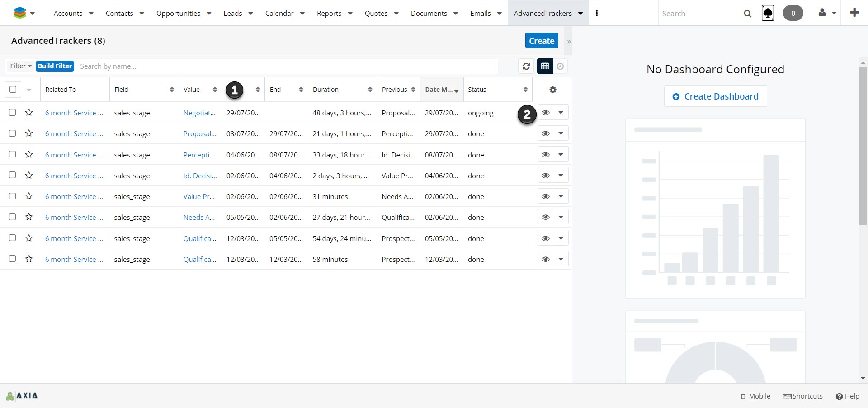Favorite the Percepti... row star
Screen dimensions: 868x408
tap(29, 154)
